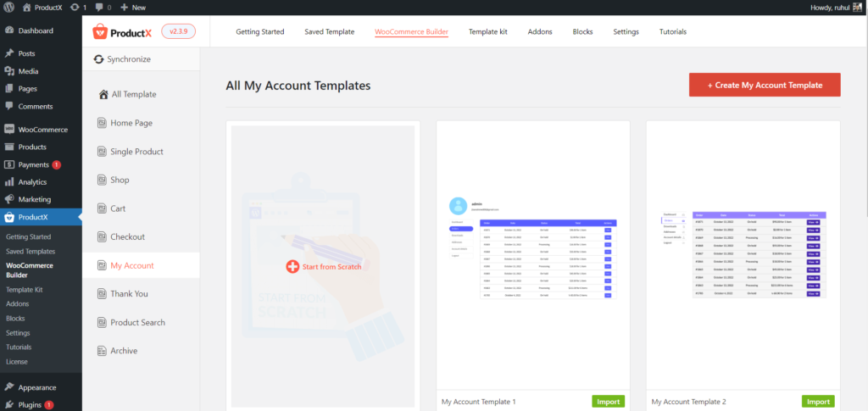Viewport: 868px width, 411px height.
Task: Click the user avatar next to Howdy
Action: (x=857, y=8)
